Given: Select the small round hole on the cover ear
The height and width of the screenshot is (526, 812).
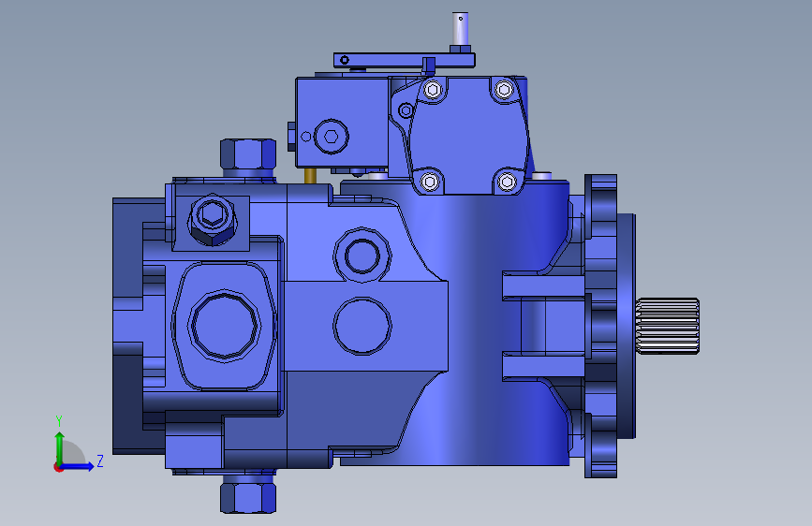Looking at the screenshot, I should pyautogui.click(x=406, y=110).
